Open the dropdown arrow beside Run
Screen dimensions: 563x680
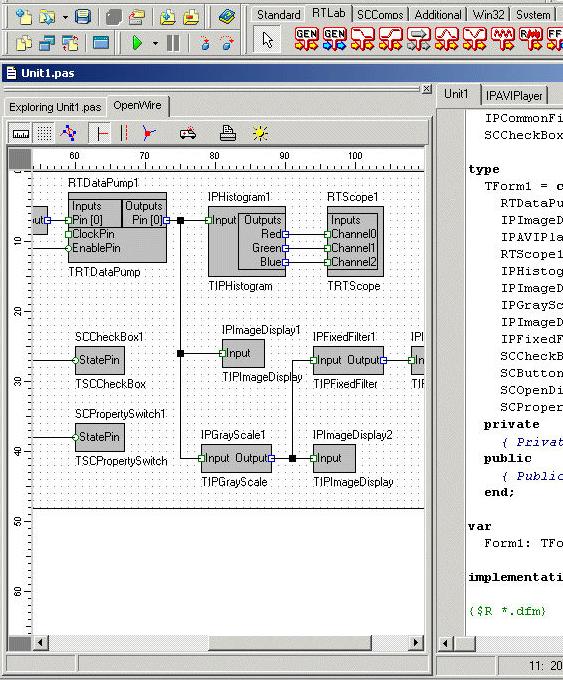pyautogui.click(x=155, y=43)
